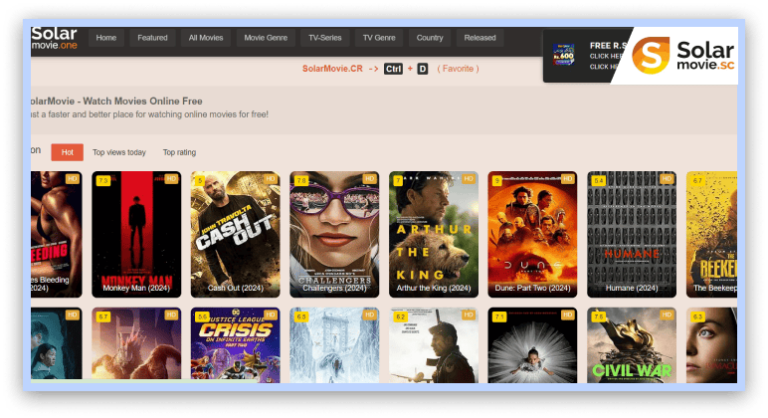Click the 7 rating badge on Arthur the King
768x418 pixels.
pos(398,180)
